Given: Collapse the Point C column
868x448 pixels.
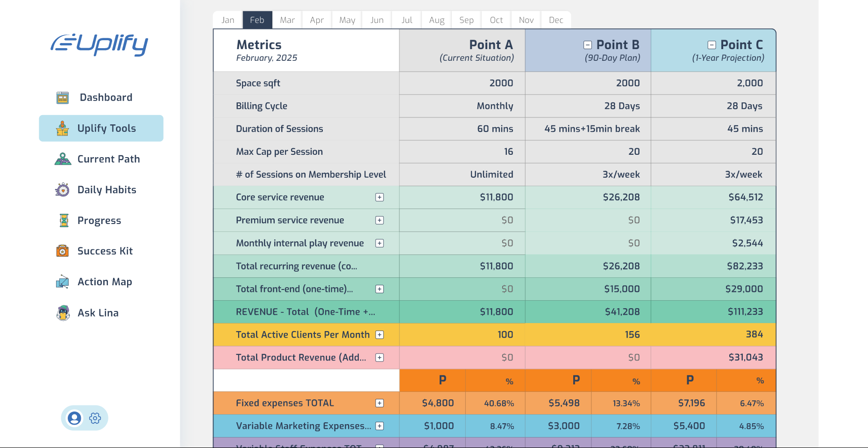Looking at the screenshot, I should (x=711, y=45).
